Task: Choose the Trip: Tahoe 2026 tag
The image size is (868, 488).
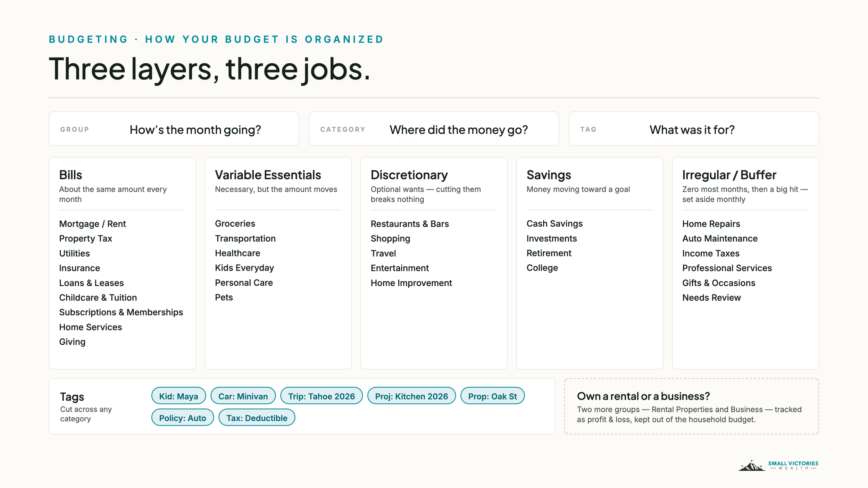Action: 322,396
